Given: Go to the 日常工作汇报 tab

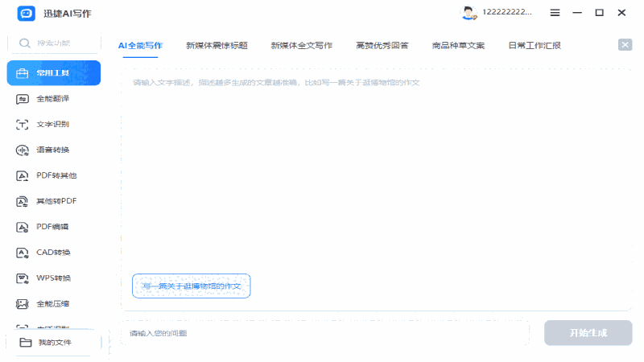Looking at the screenshot, I should [535, 46].
